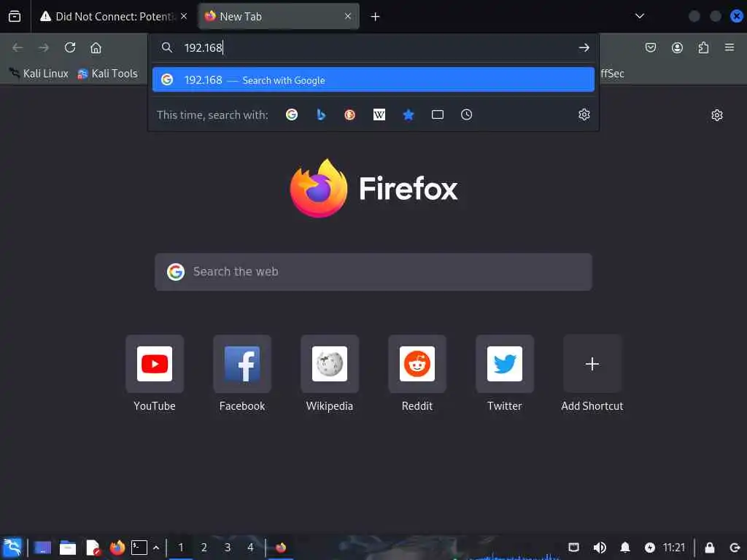This screenshot has height=560, width=747.
Task: Open Save to Pocket icon
Action: pos(651,47)
